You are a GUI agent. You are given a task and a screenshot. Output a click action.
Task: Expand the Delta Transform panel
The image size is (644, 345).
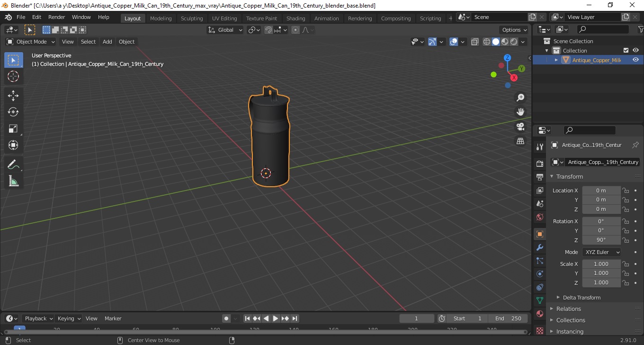pos(581,298)
